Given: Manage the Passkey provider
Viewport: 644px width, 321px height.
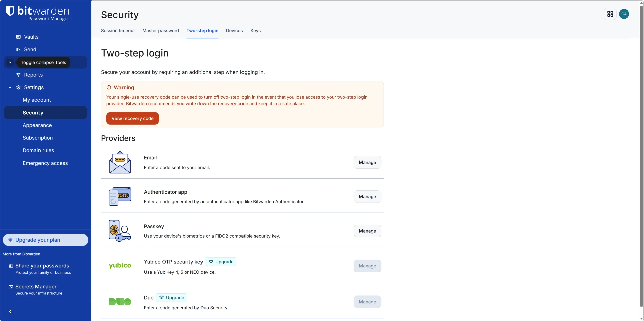Looking at the screenshot, I should tap(367, 231).
